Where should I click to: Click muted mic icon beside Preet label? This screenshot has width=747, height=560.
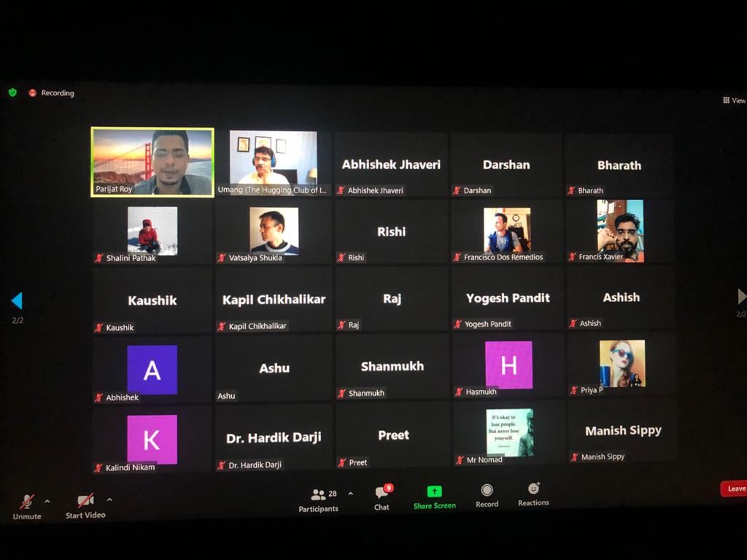(x=342, y=463)
